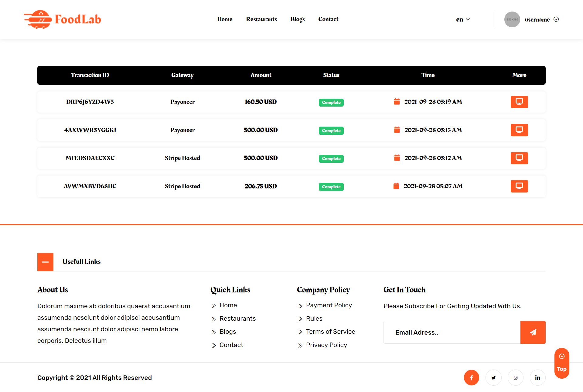This screenshot has width=583, height=392.
Task: Open the Payment Policy footer link
Action: tap(329, 305)
